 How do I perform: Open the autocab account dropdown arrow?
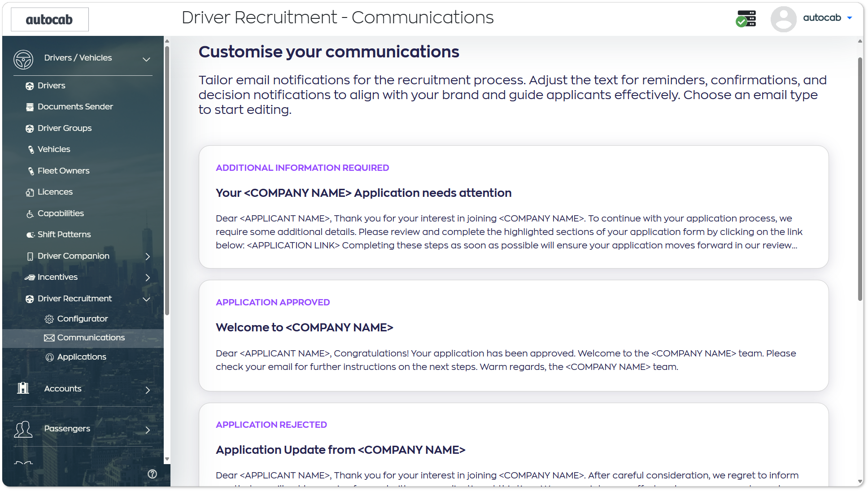[850, 18]
